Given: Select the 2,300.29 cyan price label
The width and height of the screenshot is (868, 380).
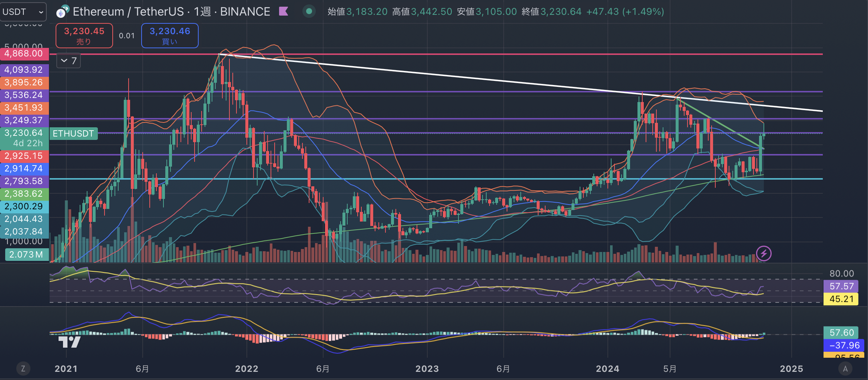Looking at the screenshot, I should 24,206.
